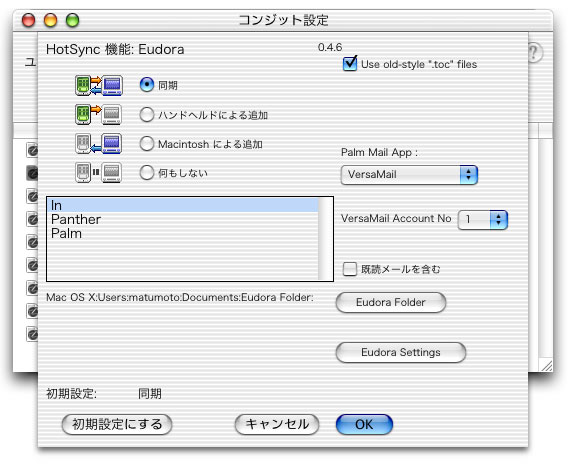Click the two-way synchronize icon

click(x=99, y=85)
